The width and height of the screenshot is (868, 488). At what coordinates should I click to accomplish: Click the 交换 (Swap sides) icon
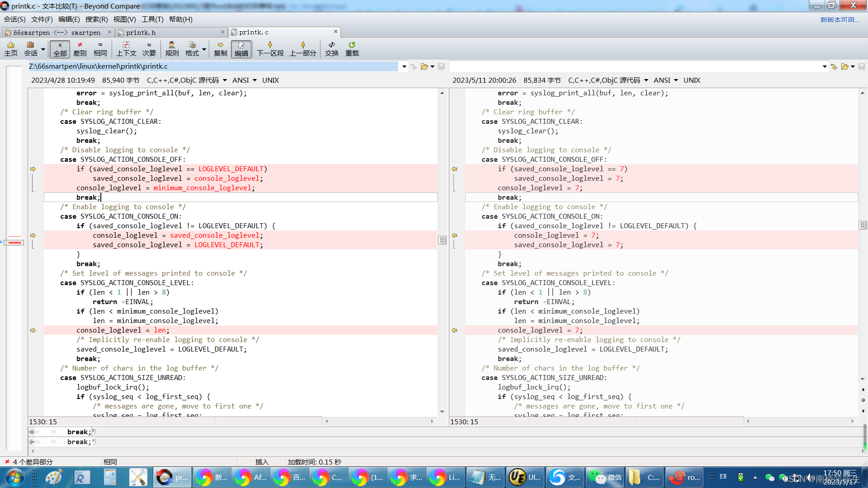331,48
